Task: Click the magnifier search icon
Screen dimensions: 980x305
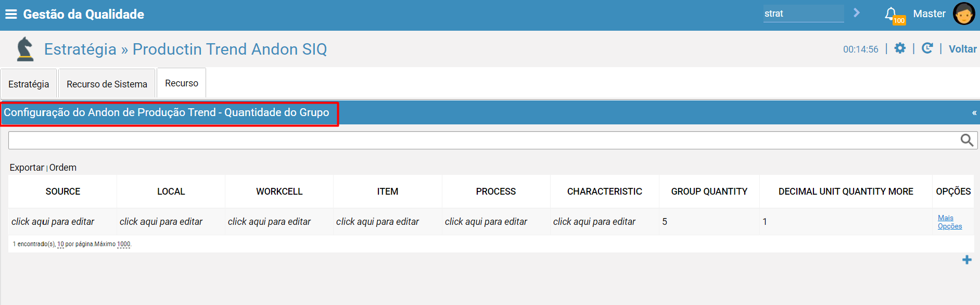Action: pyautogui.click(x=966, y=140)
